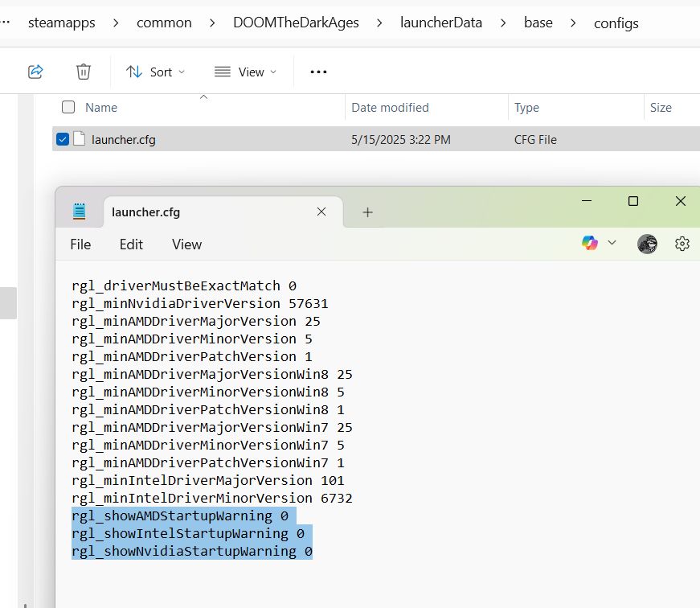
Task: Minimize the Notepad window
Action: click(x=587, y=201)
